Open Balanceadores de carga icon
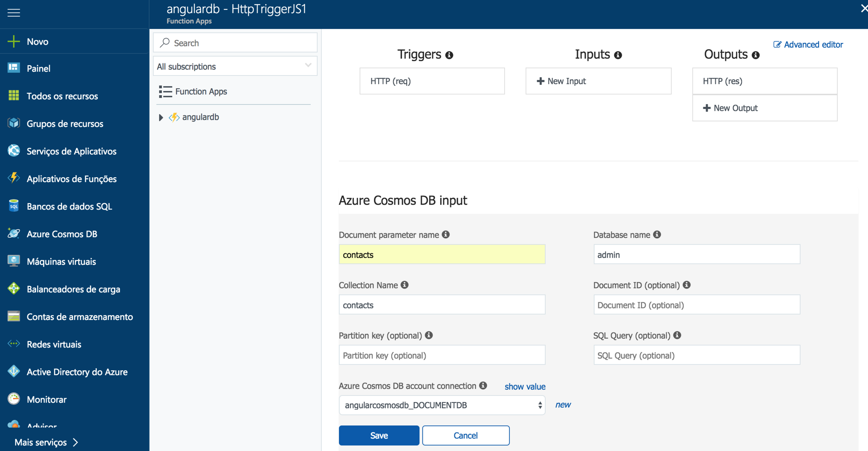Image resolution: width=868 pixels, height=451 pixels. point(14,289)
